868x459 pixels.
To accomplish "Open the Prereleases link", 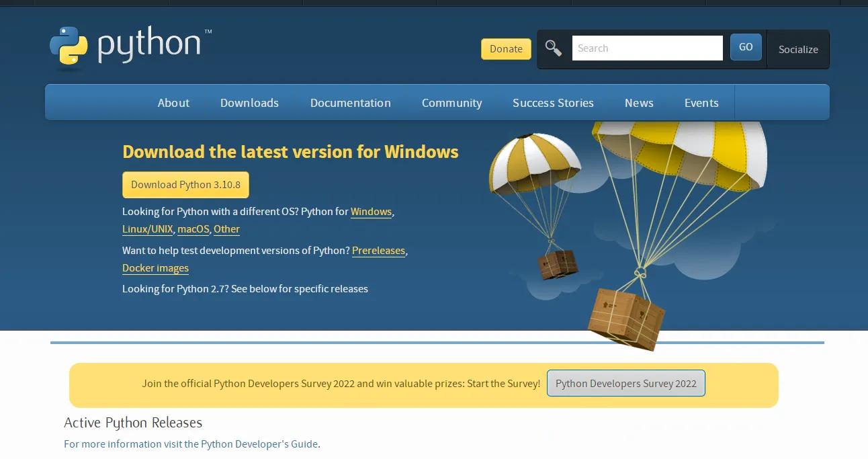I will point(378,251).
